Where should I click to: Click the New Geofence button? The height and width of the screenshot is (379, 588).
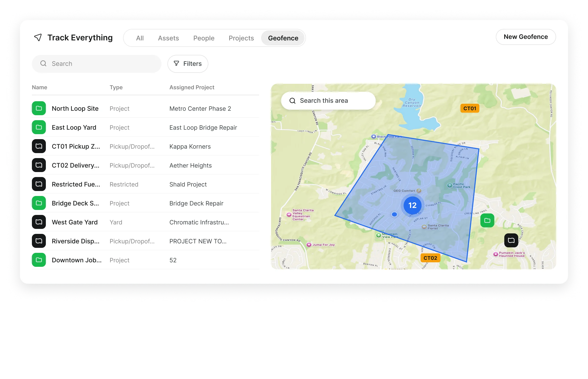tap(526, 37)
